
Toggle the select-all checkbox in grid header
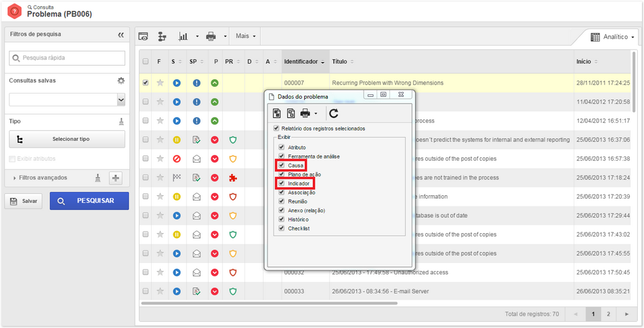(146, 62)
